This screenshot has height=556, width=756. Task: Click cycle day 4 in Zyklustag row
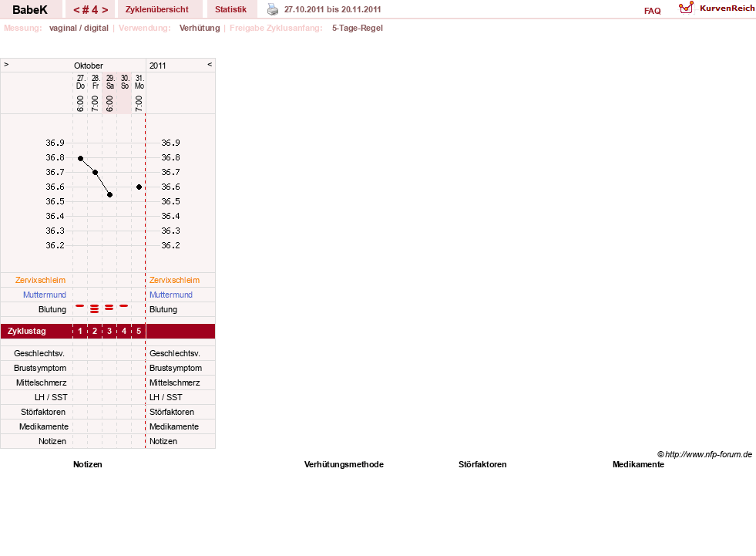click(124, 331)
